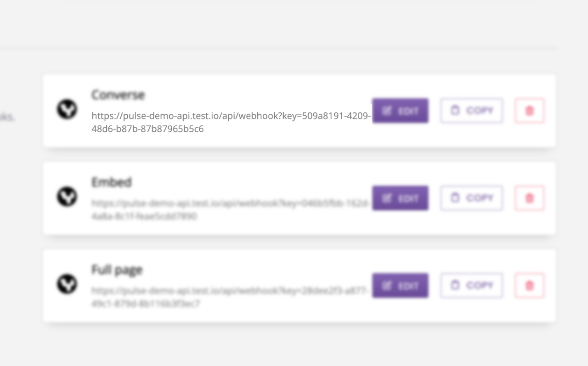Click the Full page channel avatar icon
Image resolution: width=588 pixels, height=366 pixels.
click(67, 285)
